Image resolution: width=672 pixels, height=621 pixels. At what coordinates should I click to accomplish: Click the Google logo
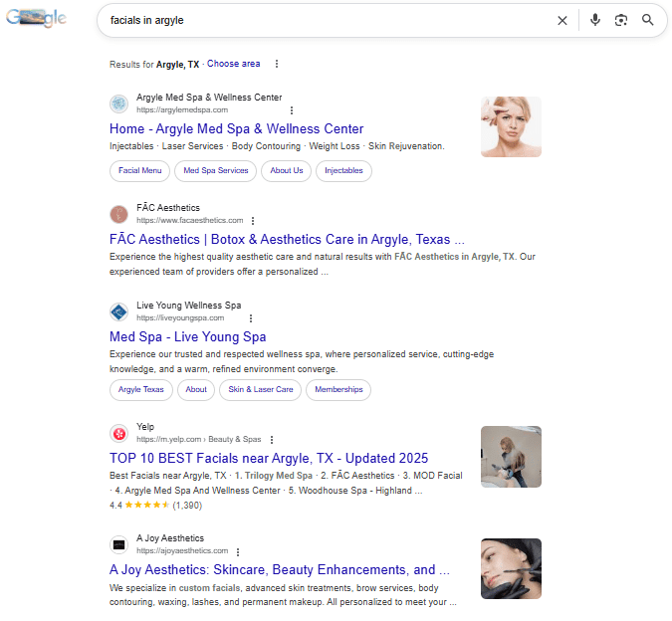pos(36,18)
